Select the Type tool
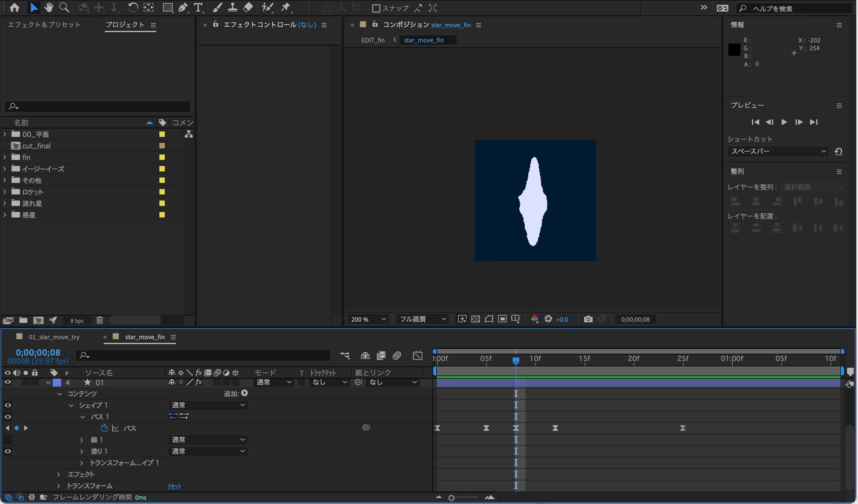The width and height of the screenshot is (858, 504). pyautogui.click(x=198, y=8)
